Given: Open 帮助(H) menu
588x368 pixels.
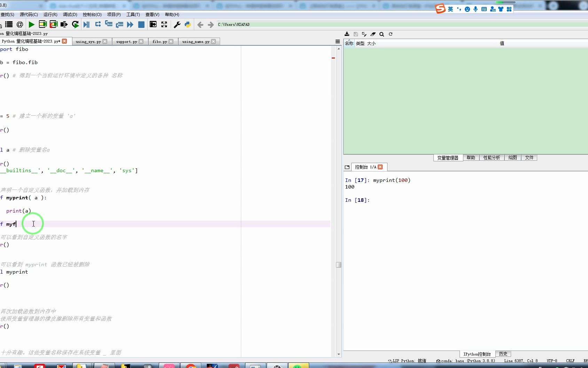Looking at the screenshot, I should point(172,15).
